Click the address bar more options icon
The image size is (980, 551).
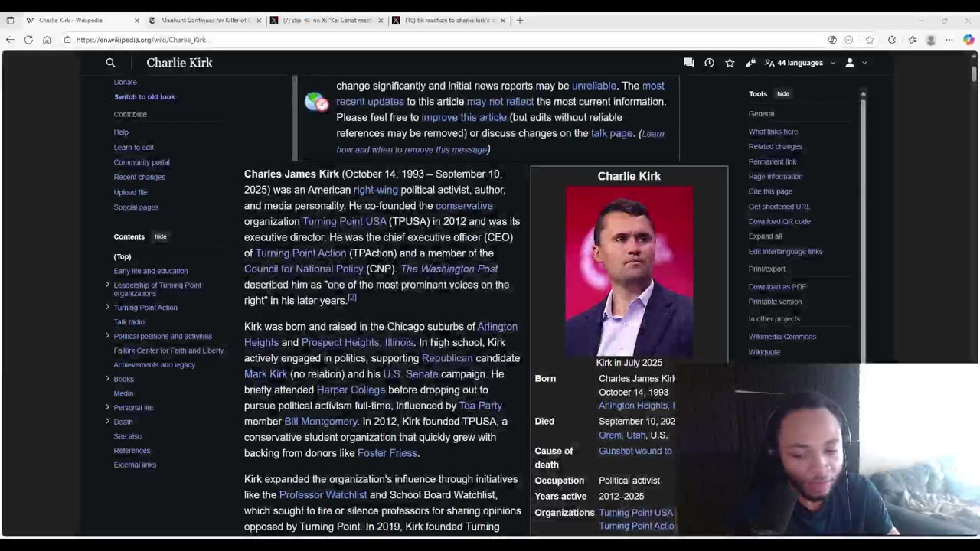tap(849, 40)
